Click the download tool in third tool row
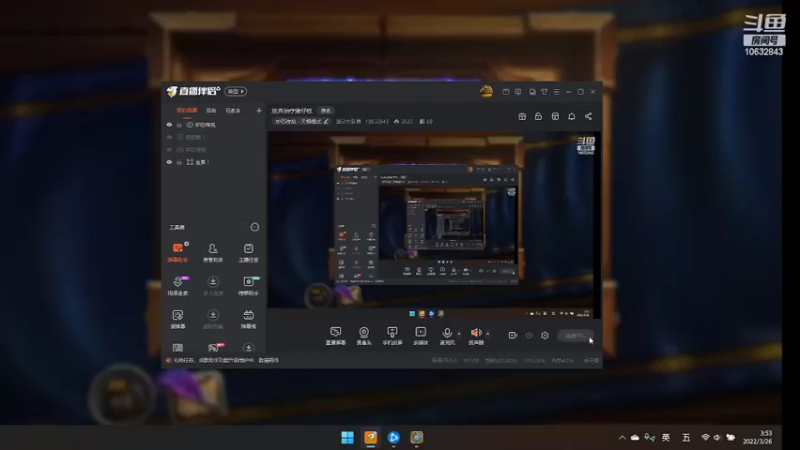 (x=213, y=318)
